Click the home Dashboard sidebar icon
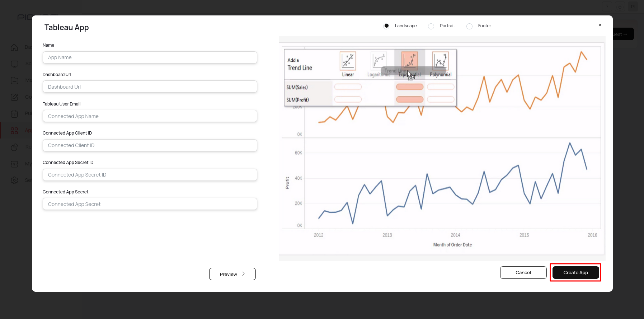 click(x=14, y=47)
